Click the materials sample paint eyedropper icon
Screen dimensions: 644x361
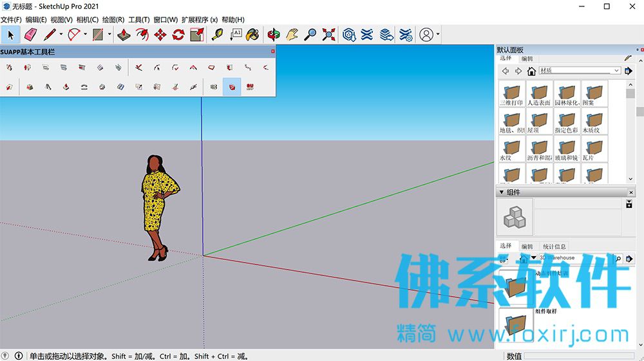pyautogui.click(x=628, y=59)
